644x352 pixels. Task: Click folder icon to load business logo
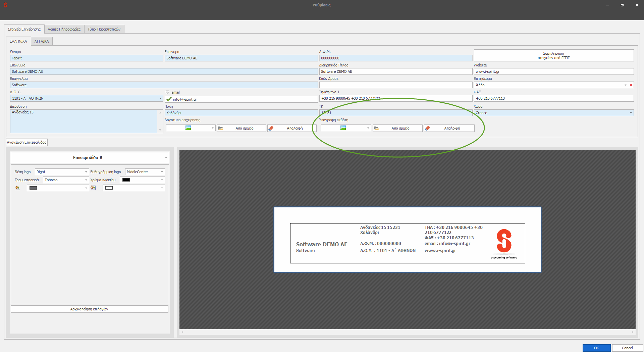[221, 128]
